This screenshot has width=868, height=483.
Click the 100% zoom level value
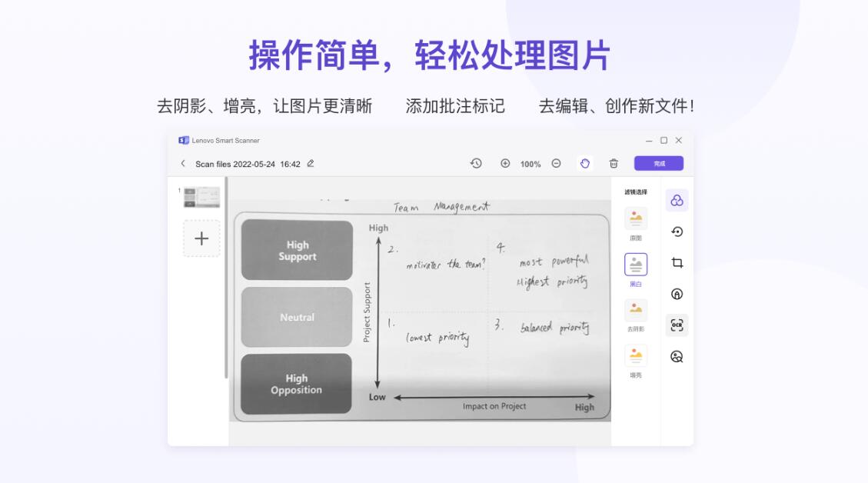530,164
